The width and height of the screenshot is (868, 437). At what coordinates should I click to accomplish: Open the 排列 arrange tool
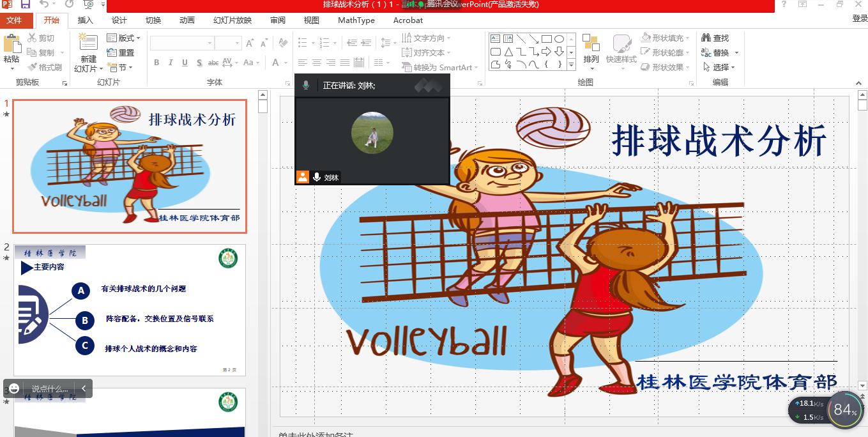click(x=591, y=50)
